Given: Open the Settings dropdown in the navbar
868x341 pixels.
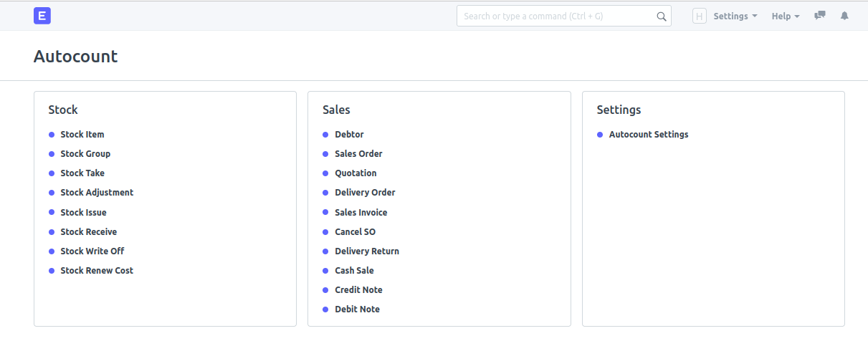Looking at the screenshot, I should point(735,16).
